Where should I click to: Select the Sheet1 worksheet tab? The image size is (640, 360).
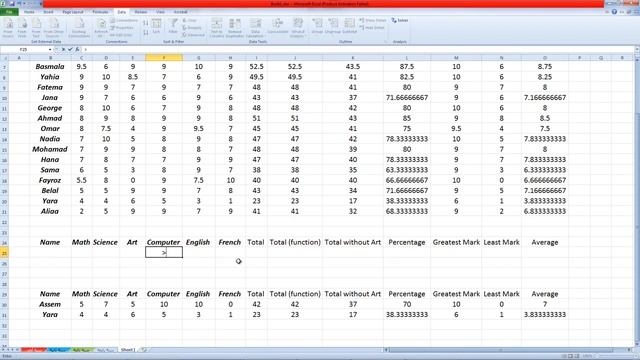[x=128, y=350]
